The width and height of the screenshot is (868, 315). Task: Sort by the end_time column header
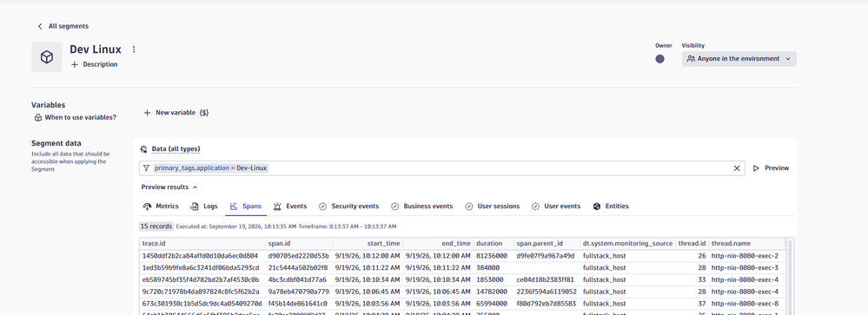point(438,243)
